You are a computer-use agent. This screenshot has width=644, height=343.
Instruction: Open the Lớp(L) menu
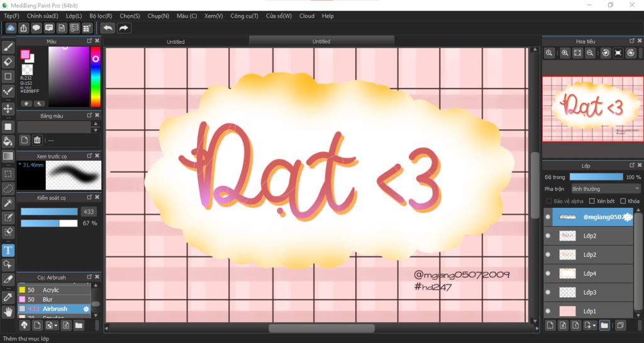coord(74,16)
